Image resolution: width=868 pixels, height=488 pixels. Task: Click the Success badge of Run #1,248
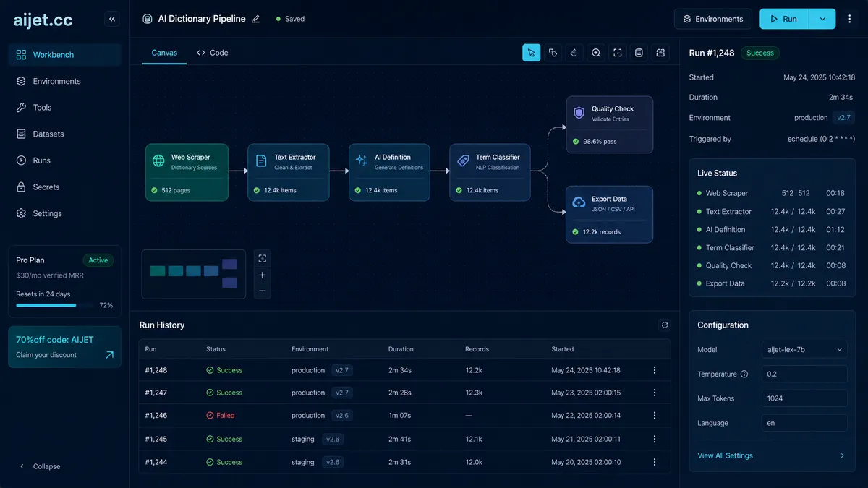tap(760, 53)
